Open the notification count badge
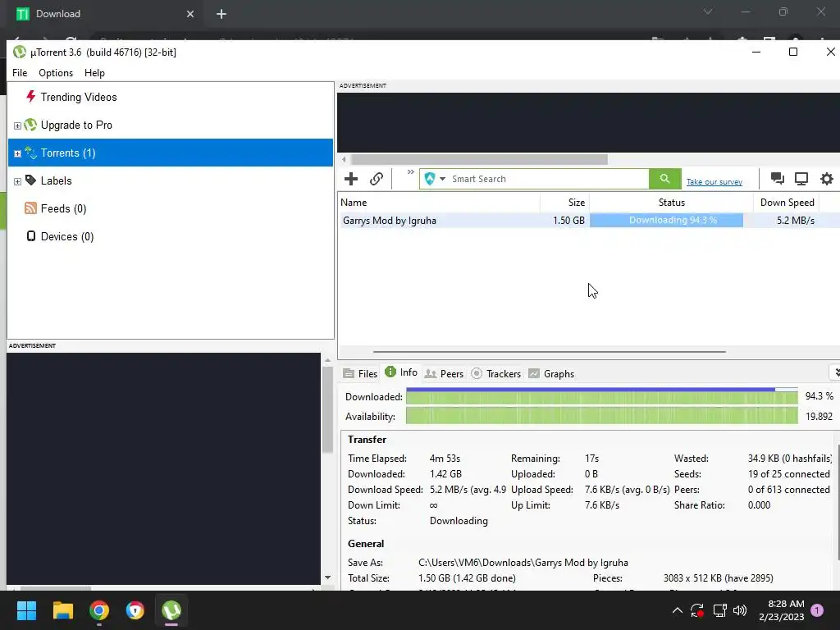The height and width of the screenshot is (630, 840). (x=817, y=610)
